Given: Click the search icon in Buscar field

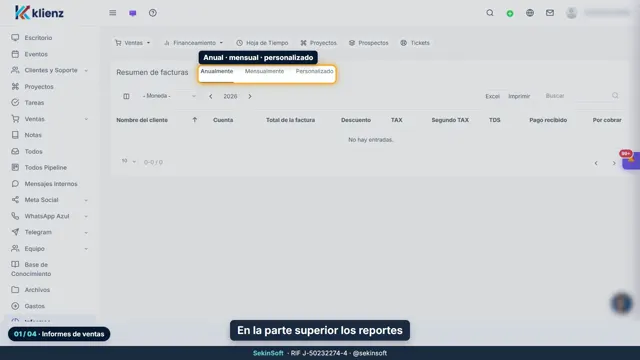Looking at the screenshot, I should pyautogui.click(x=615, y=96).
